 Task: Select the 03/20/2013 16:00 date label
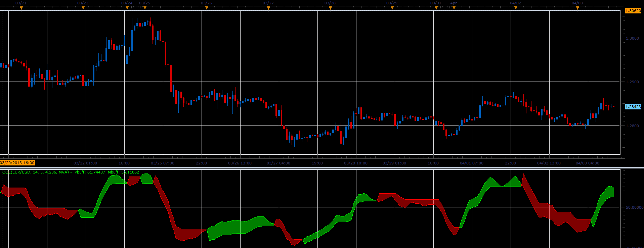(x=17, y=163)
